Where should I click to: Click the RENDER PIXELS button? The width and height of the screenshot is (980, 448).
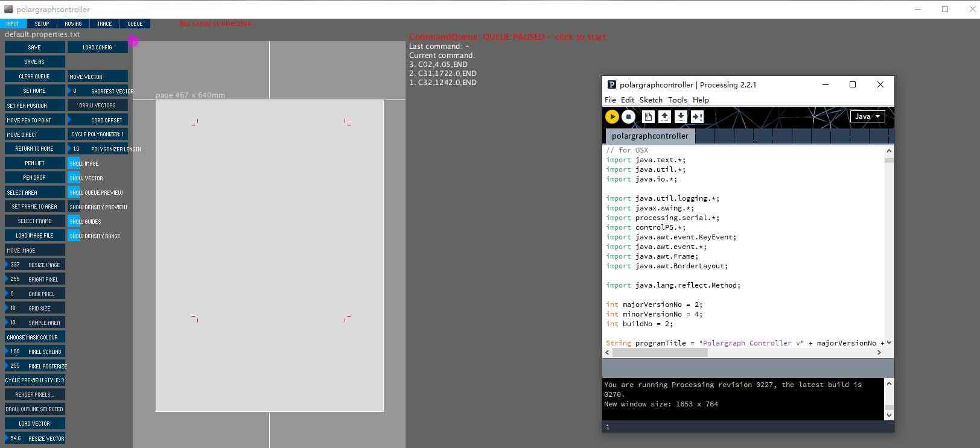34,394
